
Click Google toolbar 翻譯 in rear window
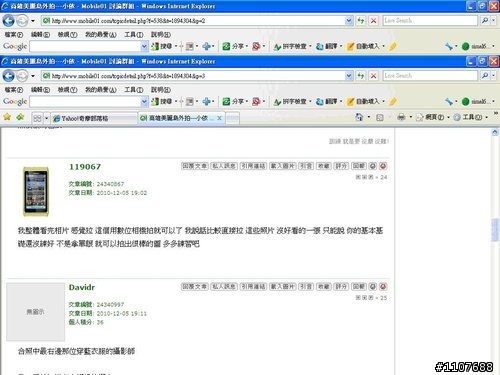pos(327,46)
